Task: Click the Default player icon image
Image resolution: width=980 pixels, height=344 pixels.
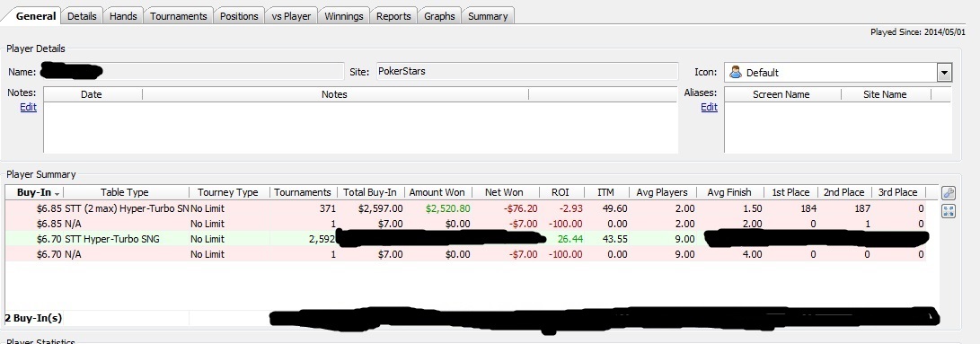Action: tap(736, 72)
